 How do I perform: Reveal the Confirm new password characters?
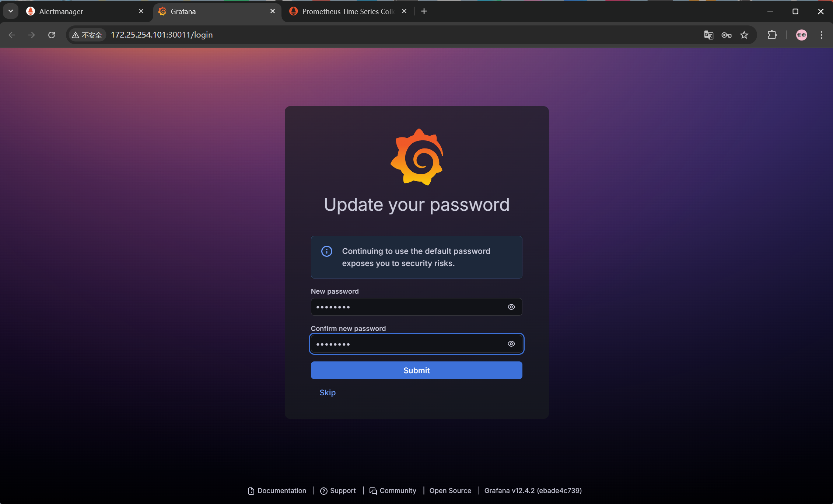(511, 344)
